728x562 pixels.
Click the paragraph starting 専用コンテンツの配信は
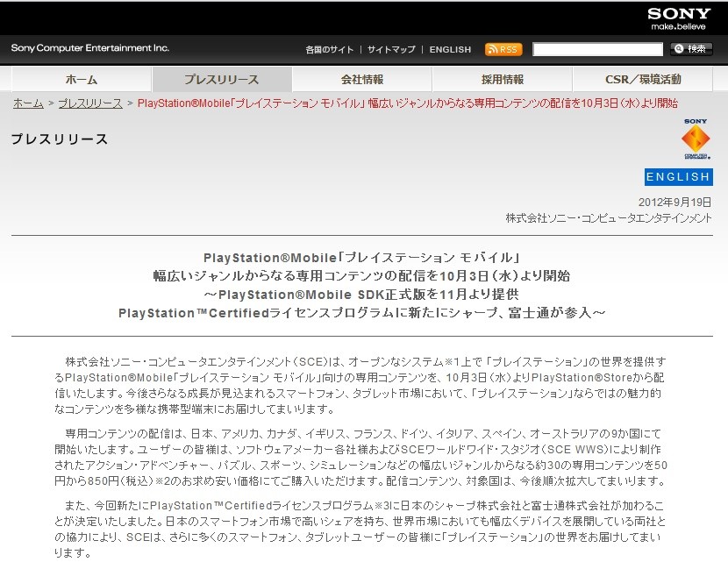pos(360,457)
